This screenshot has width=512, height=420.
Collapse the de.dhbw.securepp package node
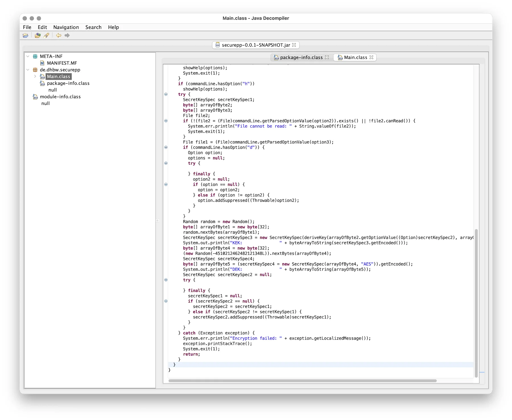point(28,70)
